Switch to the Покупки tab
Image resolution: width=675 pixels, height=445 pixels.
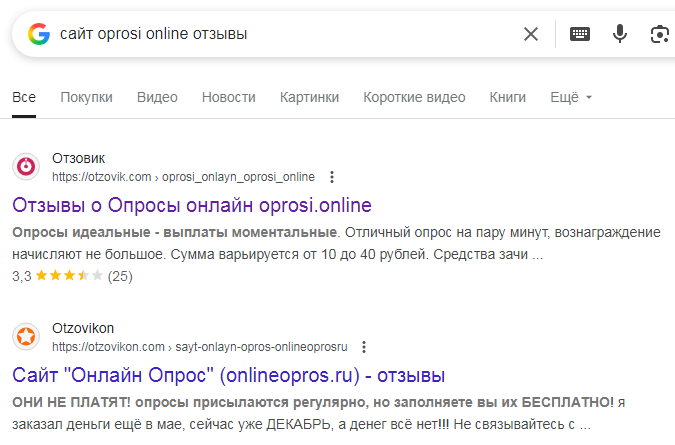pos(87,97)
